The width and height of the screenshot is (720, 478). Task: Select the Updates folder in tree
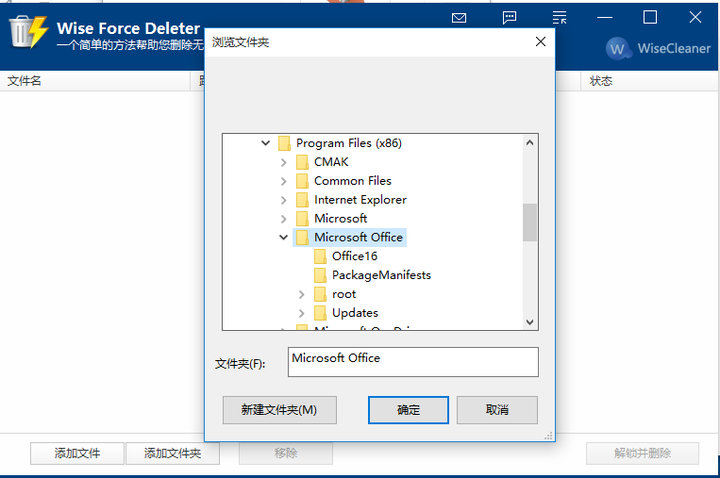[x=354, y=313]
